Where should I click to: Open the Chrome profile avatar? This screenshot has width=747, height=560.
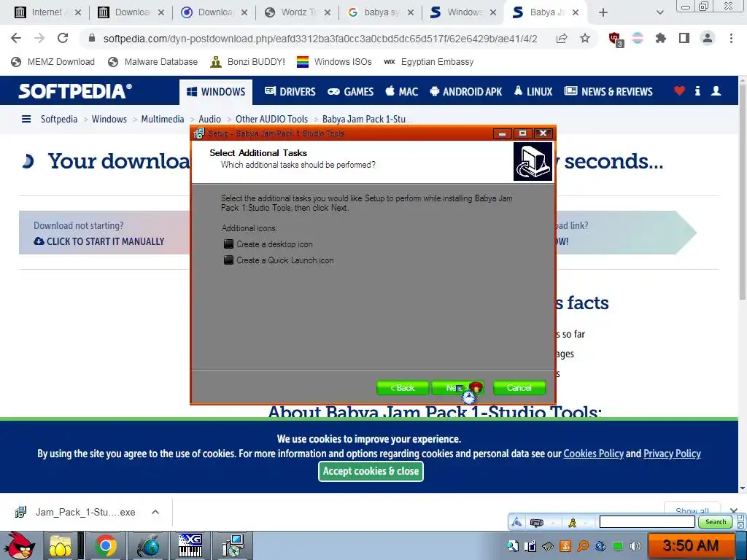pos(708,38)
